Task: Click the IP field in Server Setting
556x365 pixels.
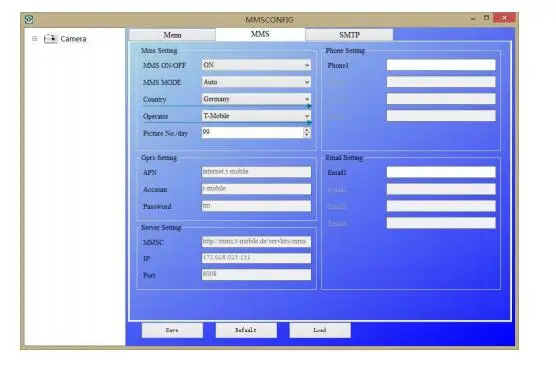Action: click(256, 258)
